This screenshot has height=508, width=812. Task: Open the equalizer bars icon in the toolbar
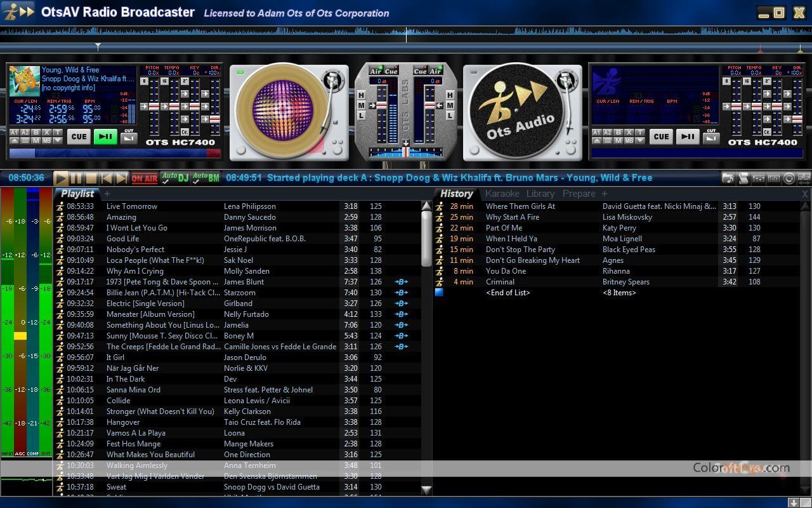pyautogui.click(x=774, y=178)
